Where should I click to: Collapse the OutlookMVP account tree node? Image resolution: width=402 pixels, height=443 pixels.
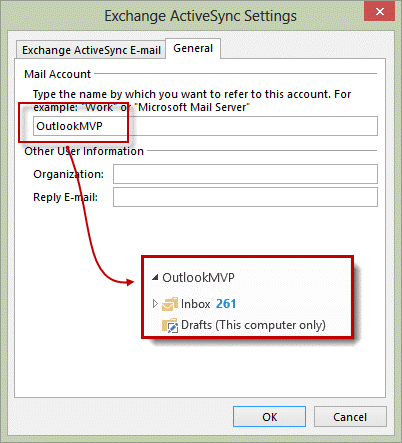point(155,277)
